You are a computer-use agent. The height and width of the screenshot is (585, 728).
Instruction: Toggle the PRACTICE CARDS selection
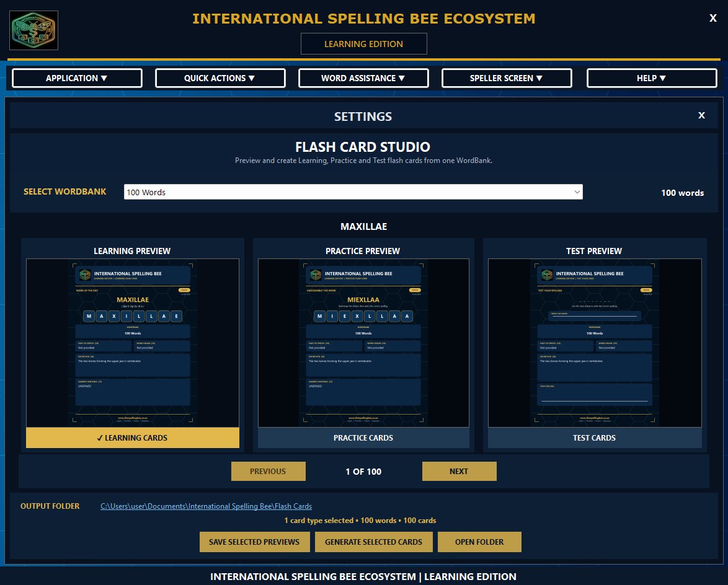click(363, 438)
